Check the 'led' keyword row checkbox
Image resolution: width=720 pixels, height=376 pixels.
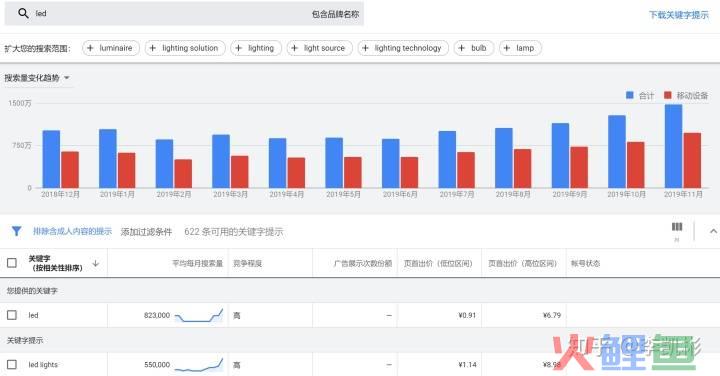[x=12, y=315]
